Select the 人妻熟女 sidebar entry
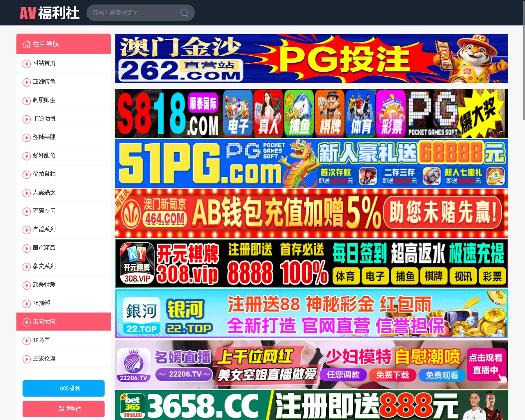525x420 pixels. 64,192
